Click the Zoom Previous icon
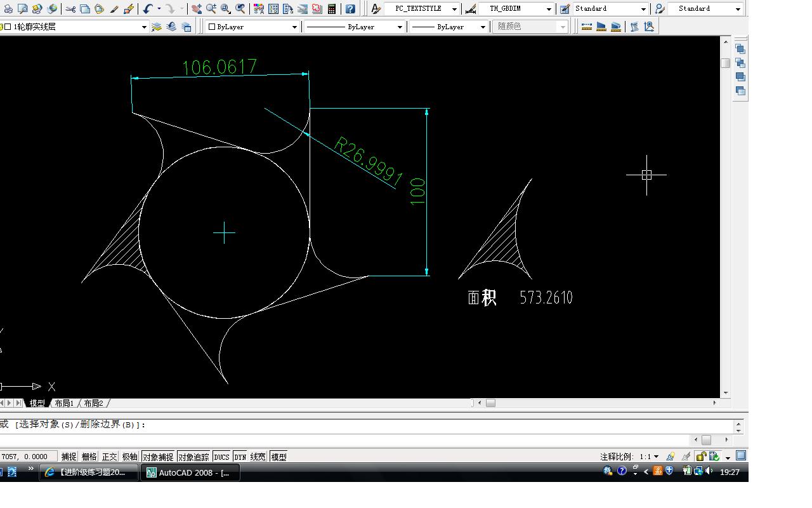Screen dimensions: 812x508 240,9
